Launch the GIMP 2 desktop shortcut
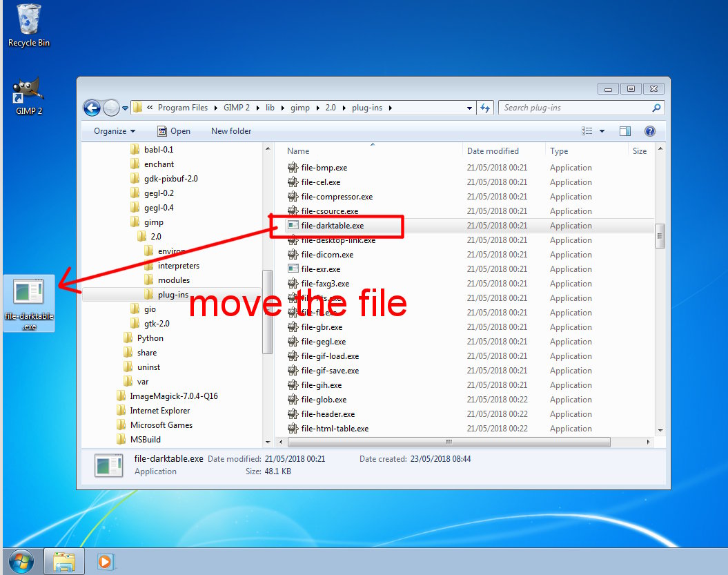728x575 pixels. 28,96
